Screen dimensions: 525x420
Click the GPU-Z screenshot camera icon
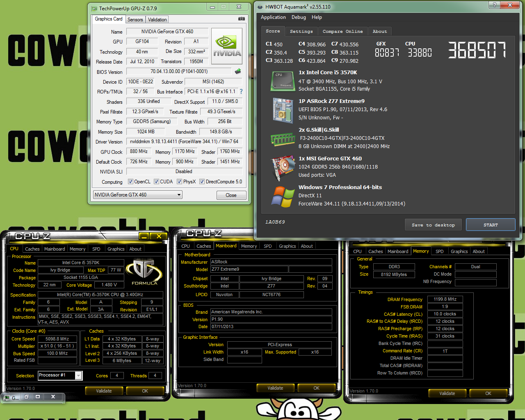pyautogui.click(x=242, y=19)
